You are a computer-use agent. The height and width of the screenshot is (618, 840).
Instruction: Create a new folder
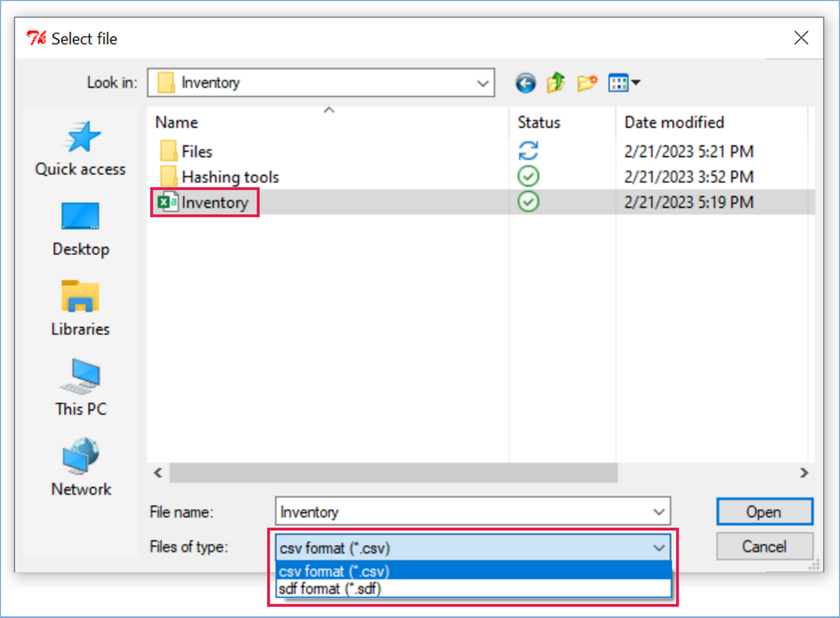click(587, 83)
